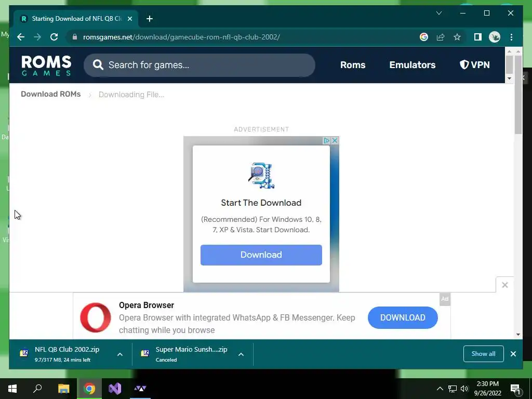
Task: Click the blue Download ad button
Action: (x=261, y=255)
